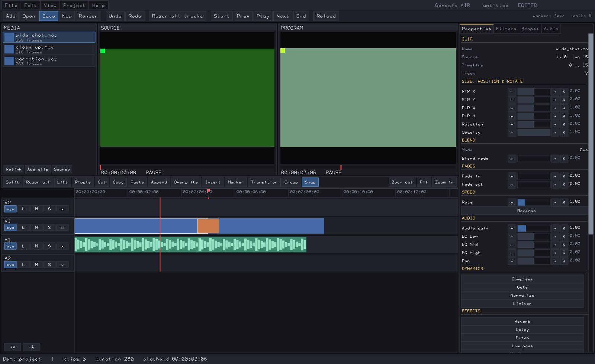Toggle visibility eye on track V2

click(10, 209)
